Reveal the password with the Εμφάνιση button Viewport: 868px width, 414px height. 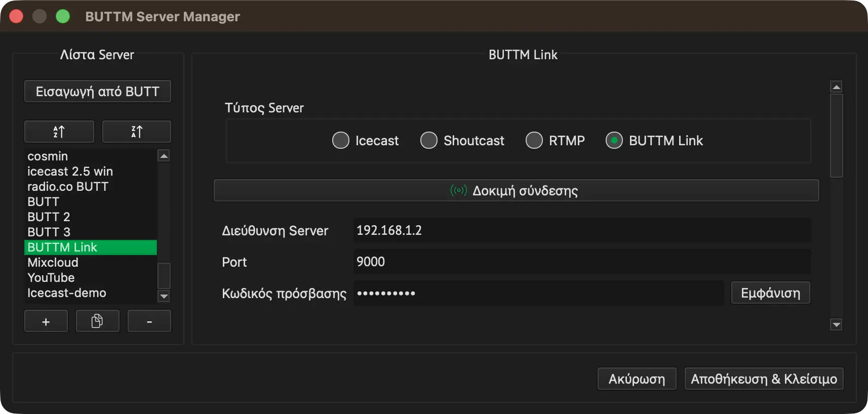click(x=771, y=293)
